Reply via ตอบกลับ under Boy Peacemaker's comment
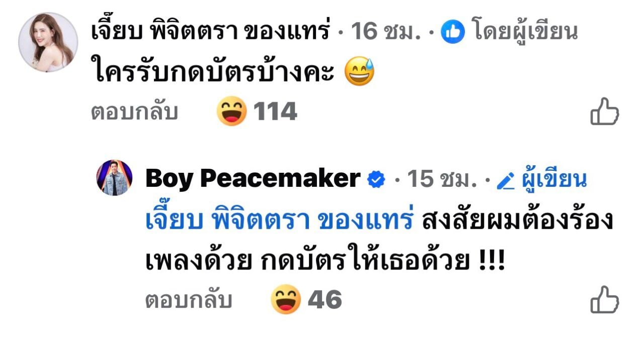644x339 pixels. 189,300
